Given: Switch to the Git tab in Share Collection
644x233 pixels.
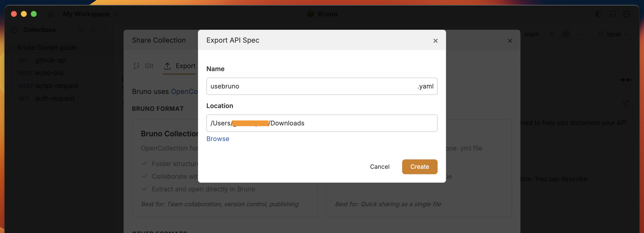Looking at the screenshot, I should 143,66.
